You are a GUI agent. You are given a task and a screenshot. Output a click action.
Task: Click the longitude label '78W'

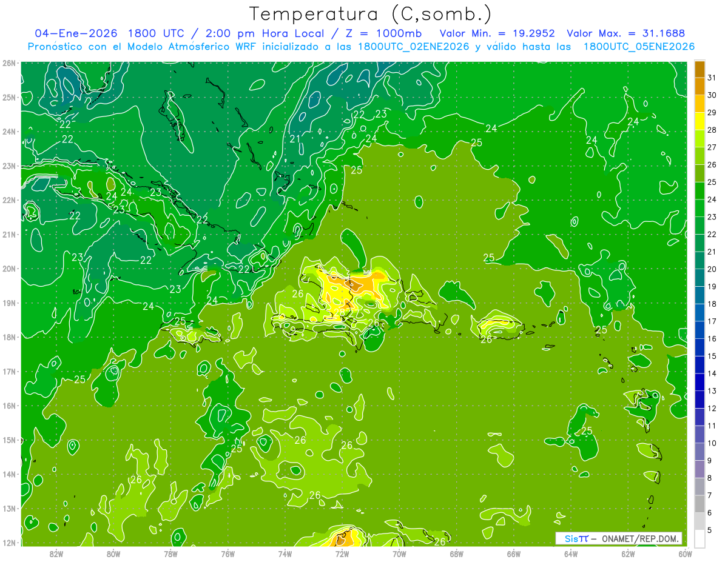(170, 554)
